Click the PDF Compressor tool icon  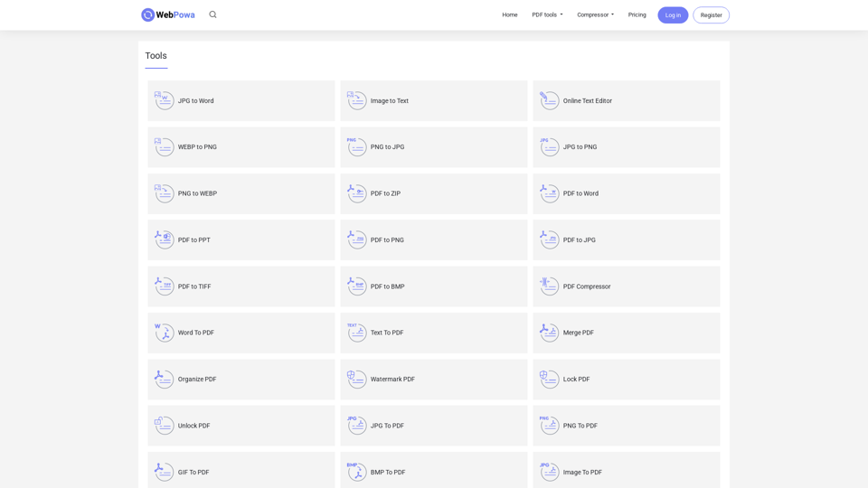(x=549, y=286)
